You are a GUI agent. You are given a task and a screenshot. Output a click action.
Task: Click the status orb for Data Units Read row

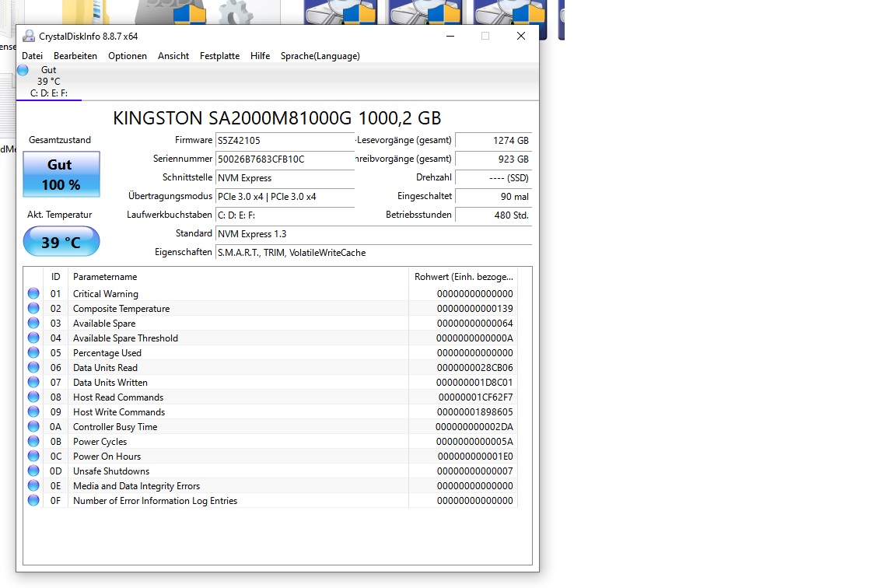[33, 368]
